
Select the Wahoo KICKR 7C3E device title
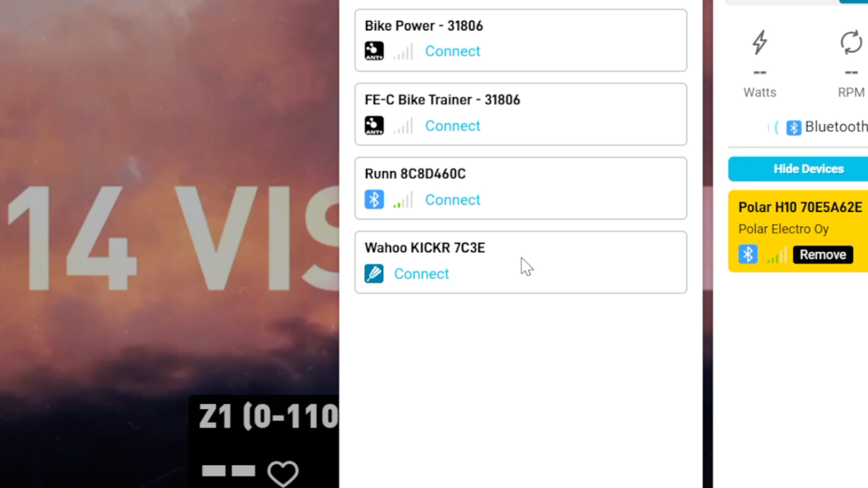[425, 248]
